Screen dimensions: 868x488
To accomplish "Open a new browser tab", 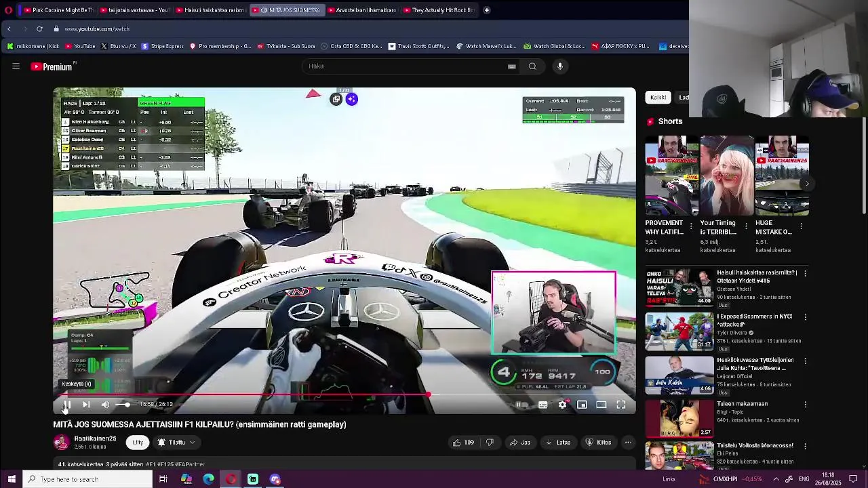I will 486,10.
